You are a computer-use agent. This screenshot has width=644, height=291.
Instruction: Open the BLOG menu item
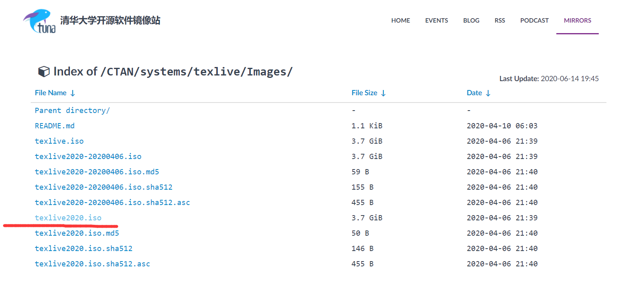(x=471, y=21)
